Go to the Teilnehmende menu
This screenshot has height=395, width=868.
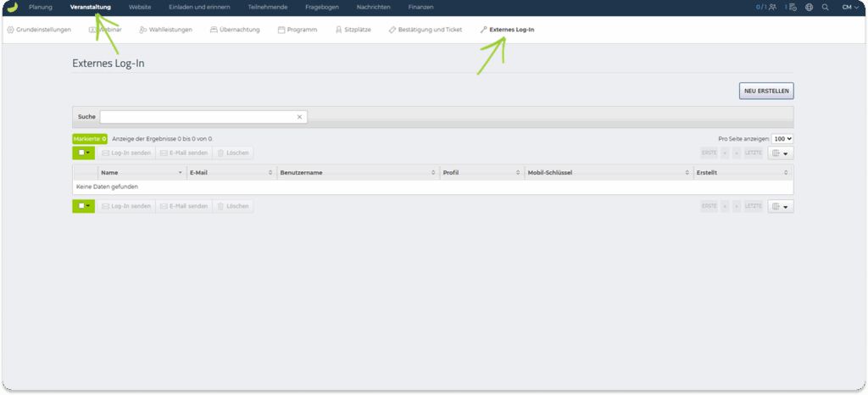(x=267, y=8)
